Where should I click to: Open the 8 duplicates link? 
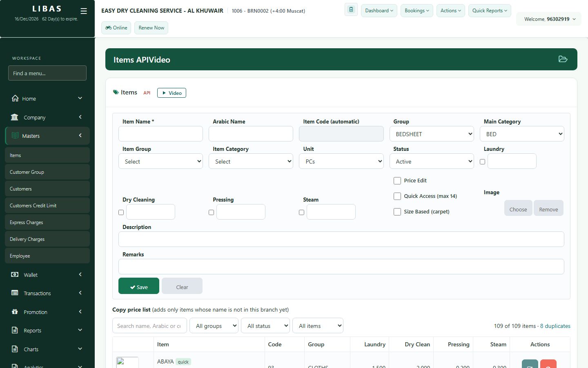(555, 326)
